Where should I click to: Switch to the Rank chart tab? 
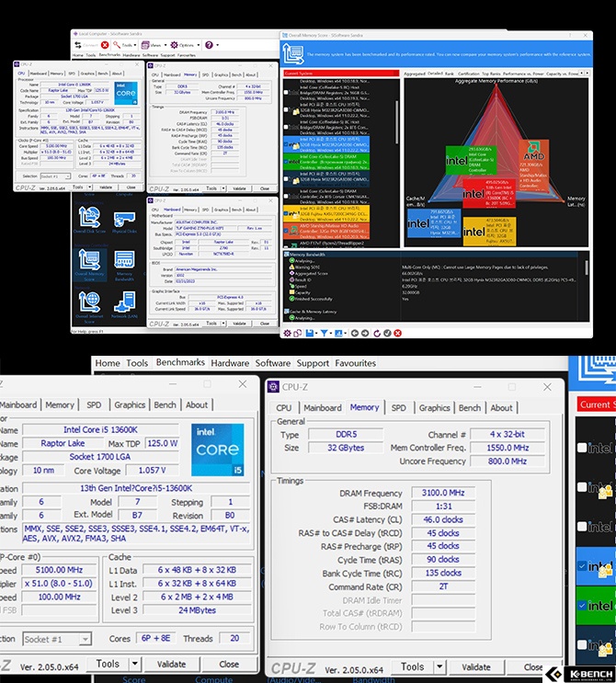450,74
